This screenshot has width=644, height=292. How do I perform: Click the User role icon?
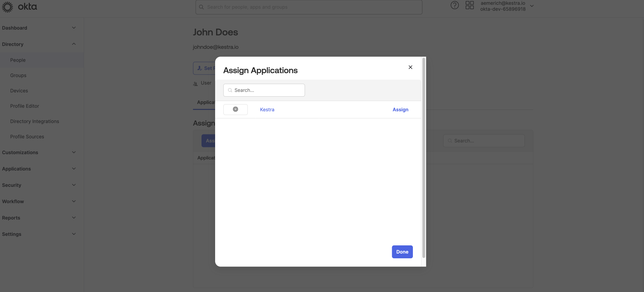(195, 84)
